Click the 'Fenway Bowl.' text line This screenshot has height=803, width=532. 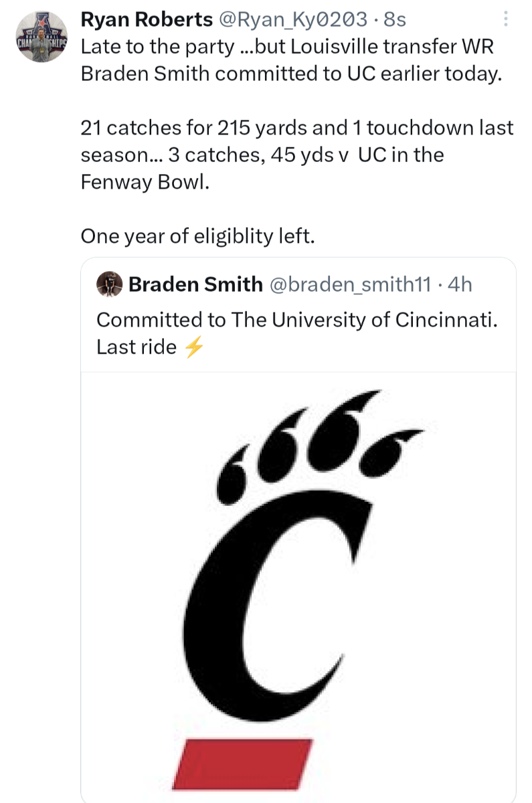145,182
